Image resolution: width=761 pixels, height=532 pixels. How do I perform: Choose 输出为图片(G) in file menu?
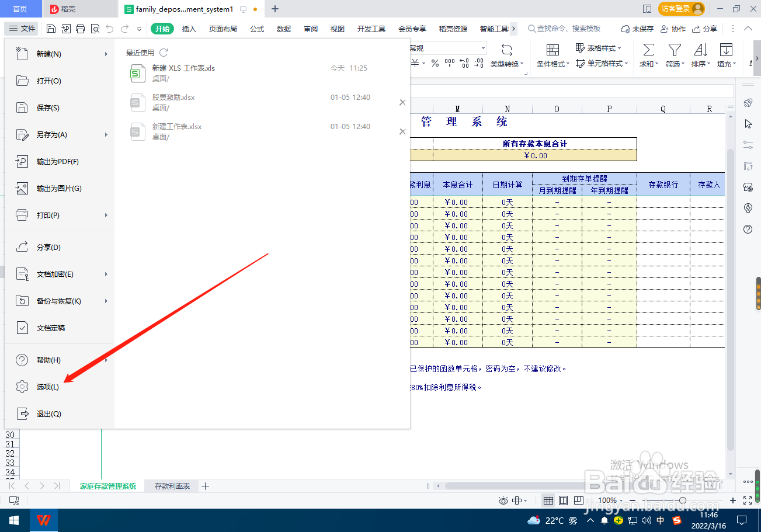click(x=60, y=188)
